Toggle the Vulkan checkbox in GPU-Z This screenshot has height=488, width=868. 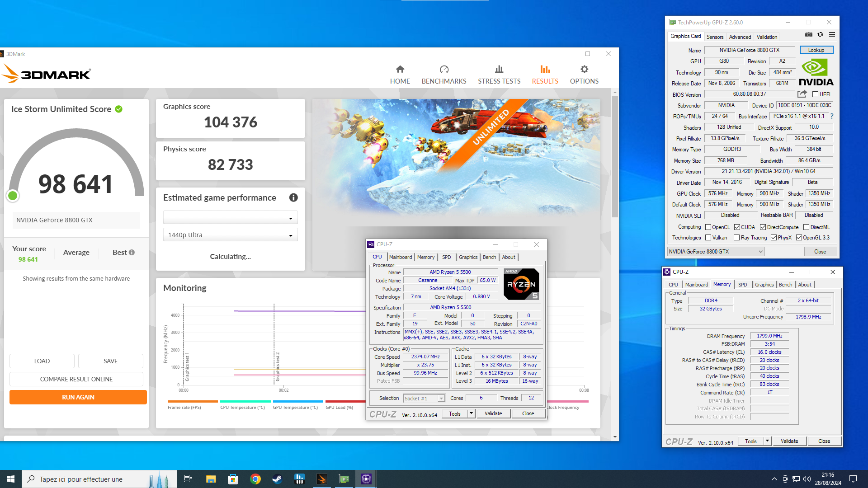pyautogui.click(x=708, y=238)
